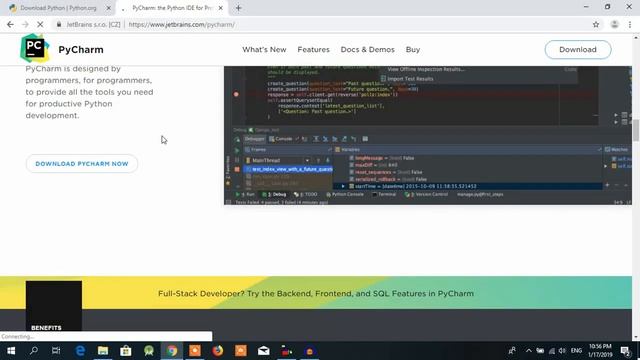Go to Docs & Demos
The width and height of the screenshot is (640, 360).
click(367, 49)
